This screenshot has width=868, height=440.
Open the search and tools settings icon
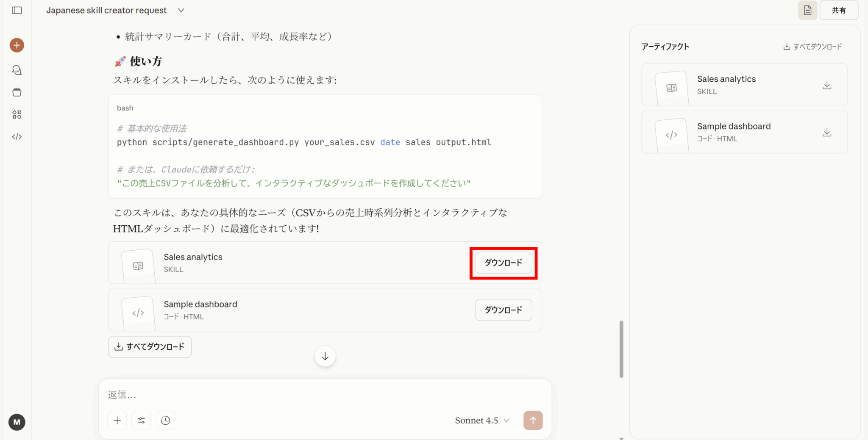pyautogui.click(x=141, y=421)
